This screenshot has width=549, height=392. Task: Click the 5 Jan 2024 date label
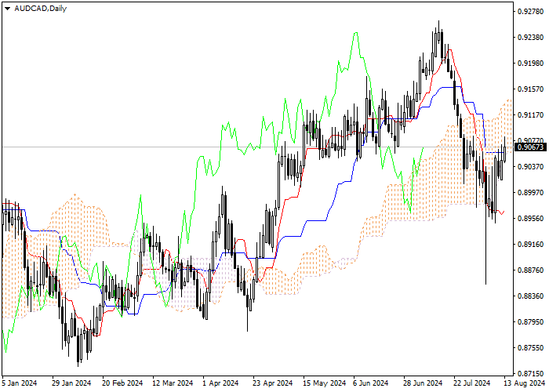tap(20, 383)
